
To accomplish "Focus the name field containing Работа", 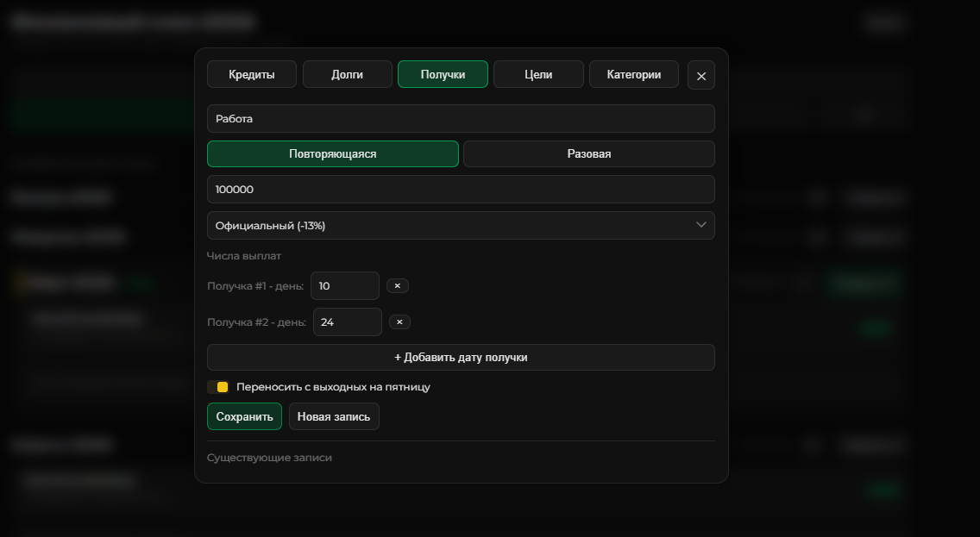I will [x=461, y=119].
